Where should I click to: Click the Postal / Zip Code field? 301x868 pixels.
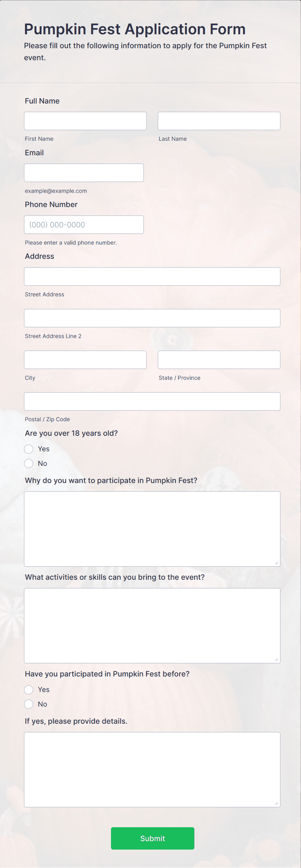(x=152, y=401)
